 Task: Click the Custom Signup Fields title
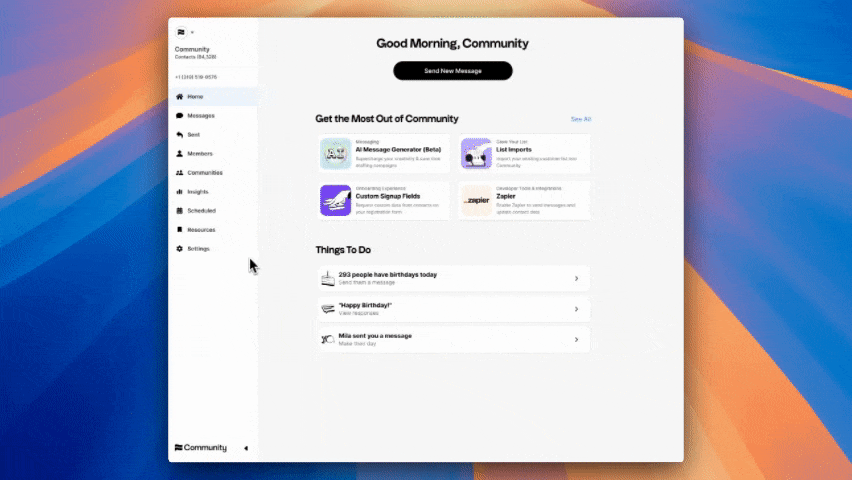pos(388,196)
